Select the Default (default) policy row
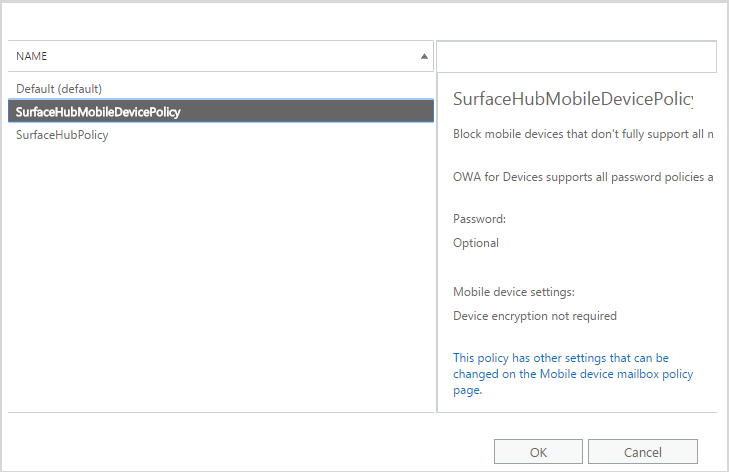The image size is (729, 472). click(x=59, y=89)
